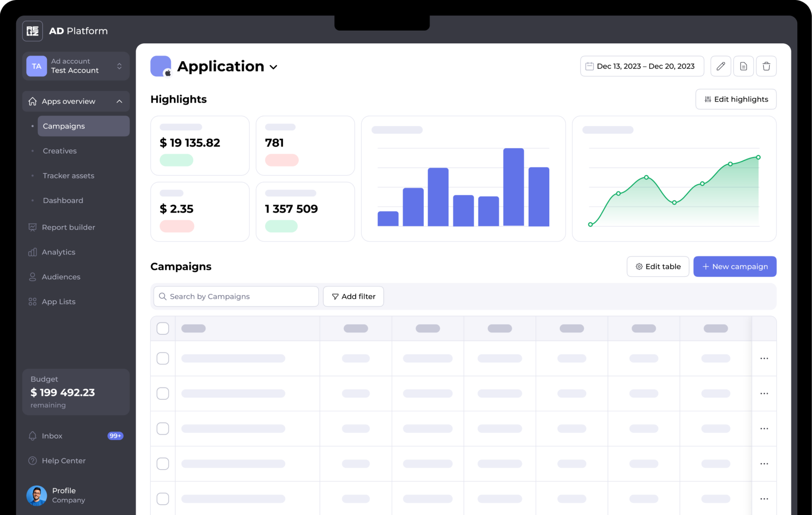Edit the date range with the pencil icon
This screenshot has width=812, height=515.
click(x=720, y=66)
